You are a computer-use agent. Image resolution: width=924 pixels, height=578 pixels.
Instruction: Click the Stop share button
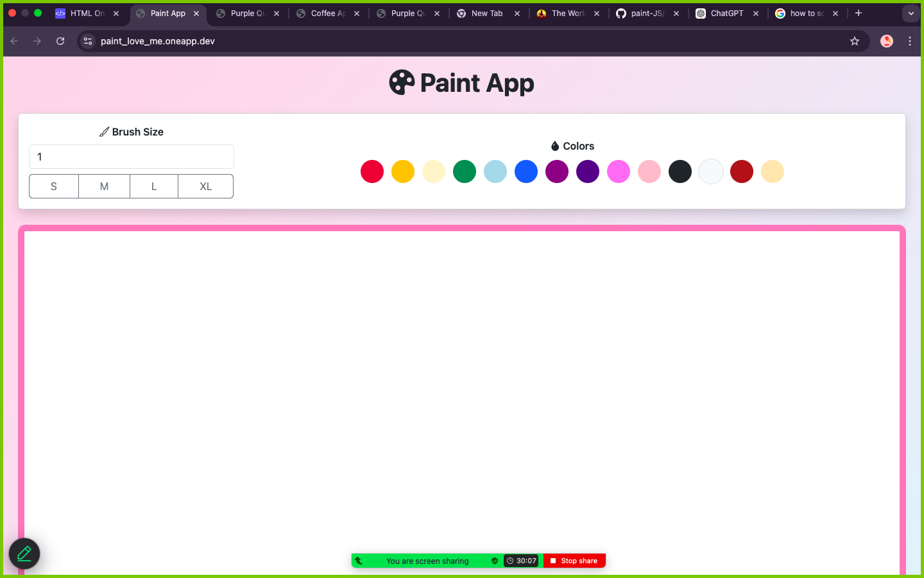574,561
